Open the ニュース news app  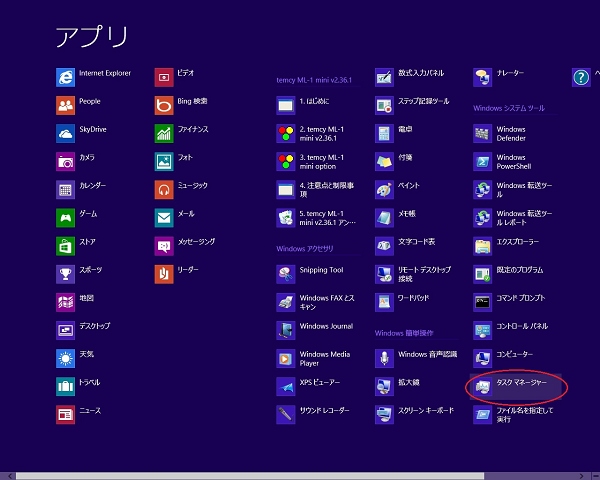click(x=65, y=415)
